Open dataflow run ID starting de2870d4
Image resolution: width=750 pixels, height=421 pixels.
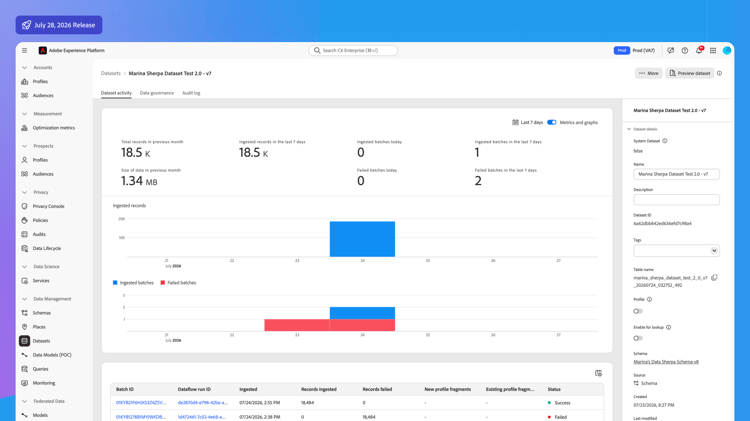pos(203,403)
